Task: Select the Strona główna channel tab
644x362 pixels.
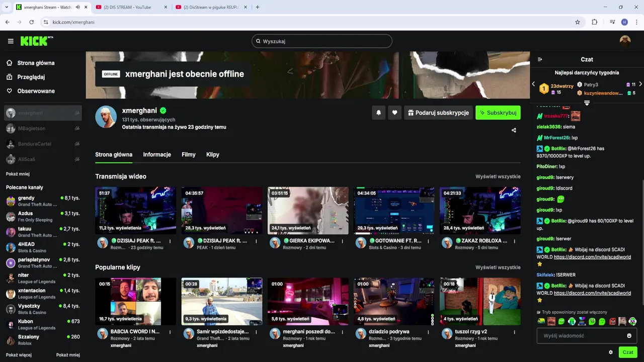Action: point(114,154)
